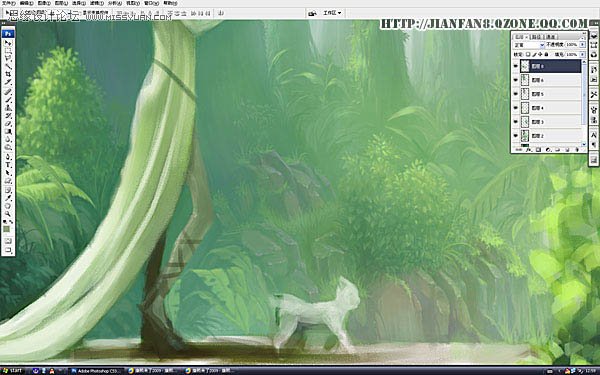Open the blend mode 正常 dropdown

click(x=529, y=45)
